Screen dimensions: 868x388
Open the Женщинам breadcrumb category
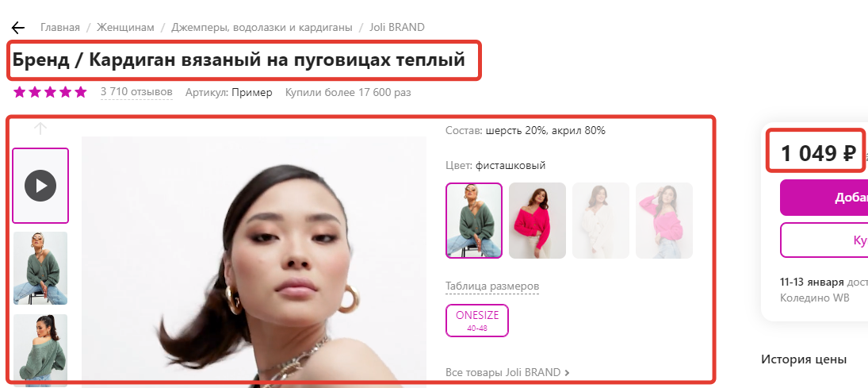point(126,27)
